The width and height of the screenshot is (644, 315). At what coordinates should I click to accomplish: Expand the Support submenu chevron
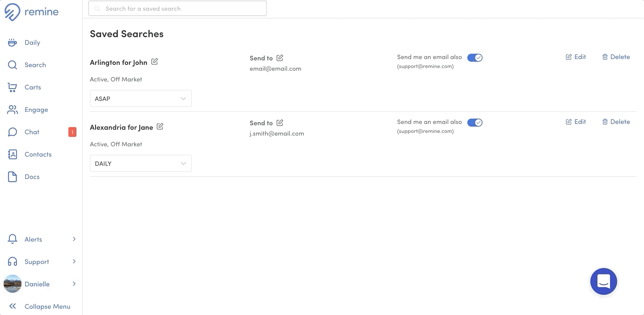pos(74,261)
